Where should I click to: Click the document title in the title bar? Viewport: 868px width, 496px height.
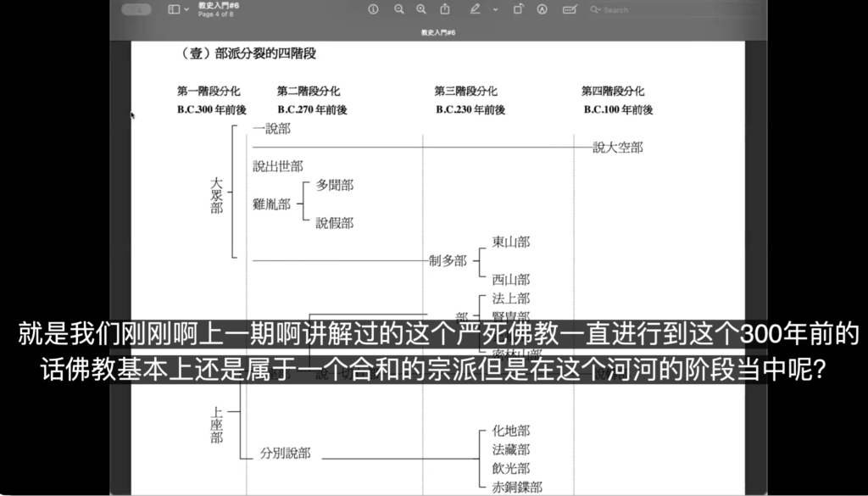212,5
